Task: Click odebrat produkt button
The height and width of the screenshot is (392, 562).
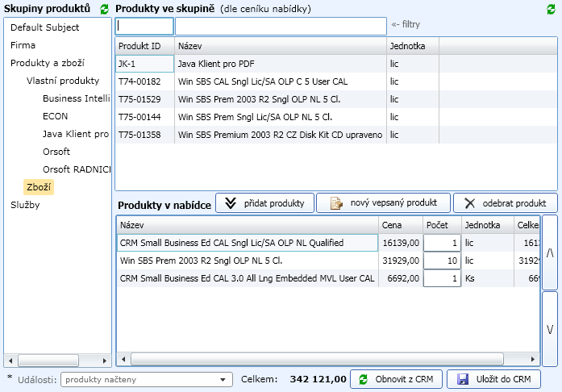Action: point(506,203)
